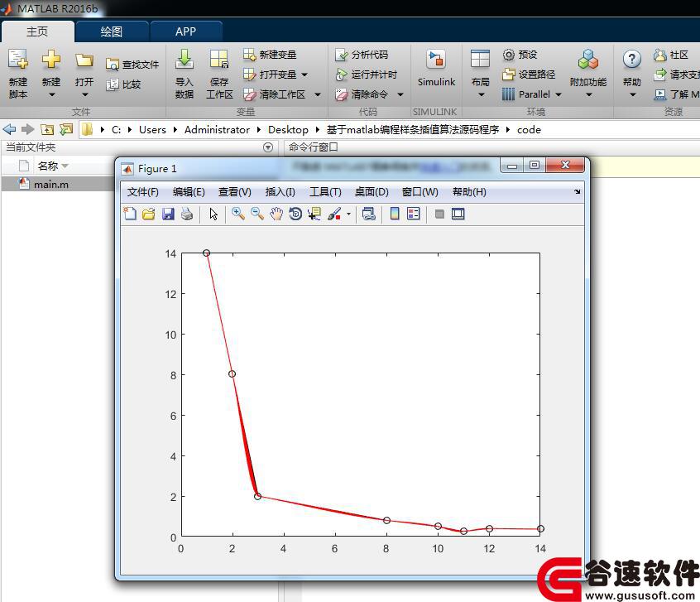Image resolution: width=700 pixels, height=602 pixels.
Task: Expand the 清除工作区 dropdown arrow
Action: 318,94
